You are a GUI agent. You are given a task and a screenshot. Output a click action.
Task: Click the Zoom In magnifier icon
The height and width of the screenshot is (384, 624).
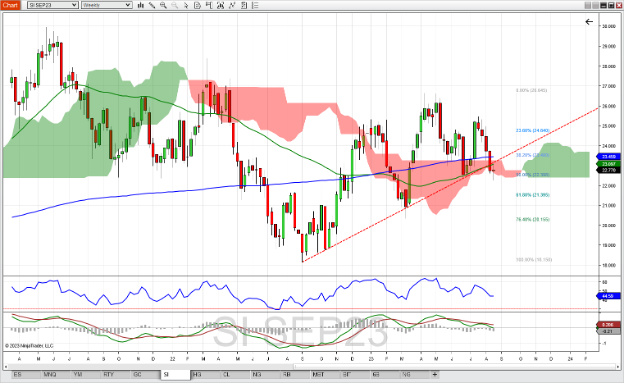pyautogui.click(x=163, y=5)
